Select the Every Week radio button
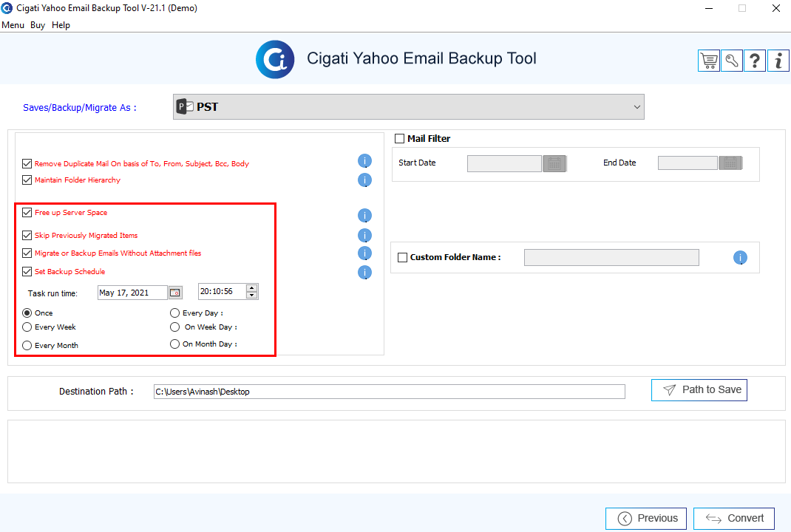791x532 pixels. (x=27, y=327)
